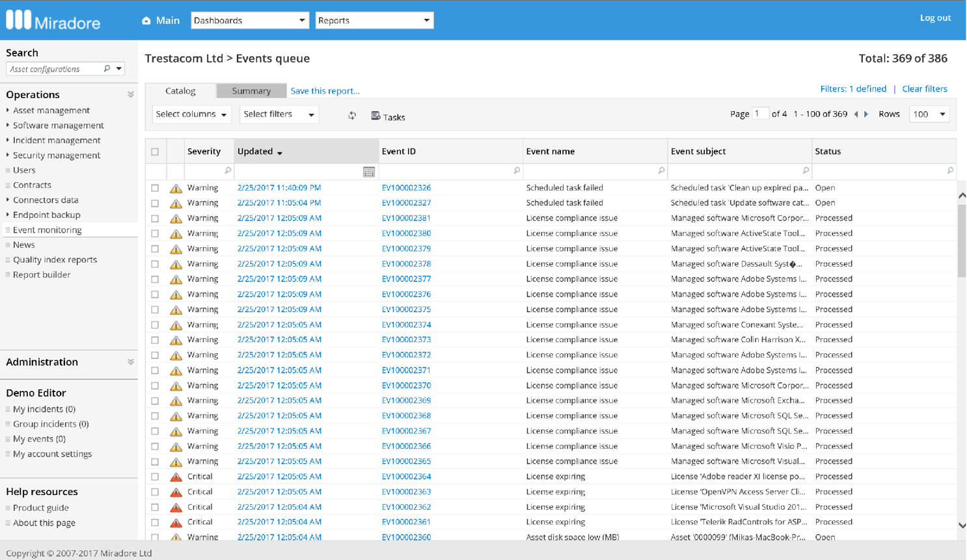Click search icon in Status filter

click(950, 170)
